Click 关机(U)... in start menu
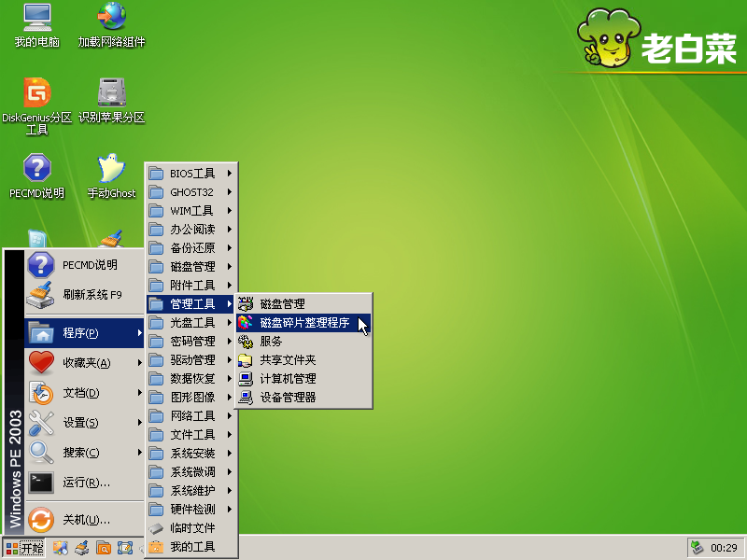The height and width of the screenshot is (560, 747). pos(84,520)
